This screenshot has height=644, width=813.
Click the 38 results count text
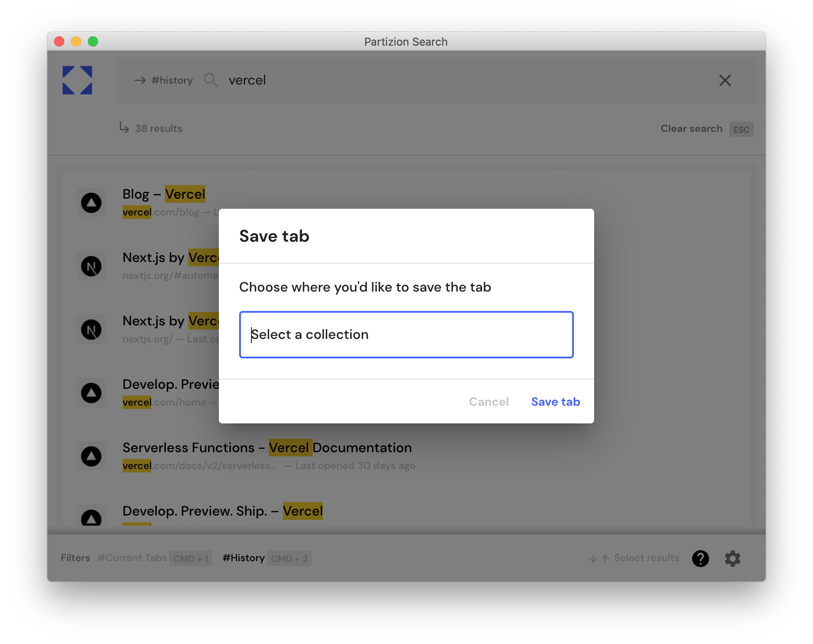click(x=158, y=128)
